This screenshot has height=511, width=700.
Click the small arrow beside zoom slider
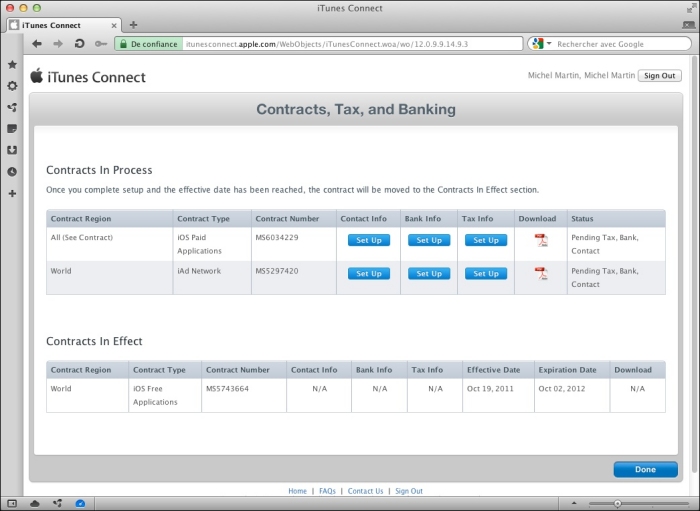(x=574, y=503)
